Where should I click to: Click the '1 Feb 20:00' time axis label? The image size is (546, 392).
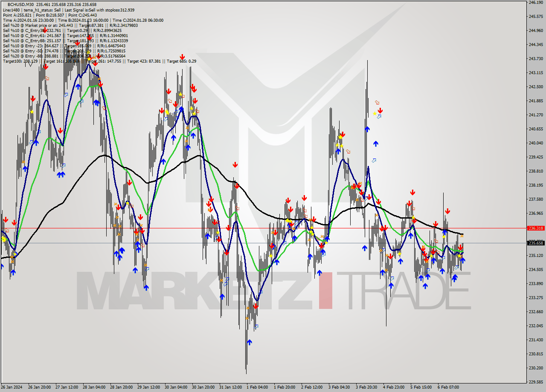tap(285, 387)
